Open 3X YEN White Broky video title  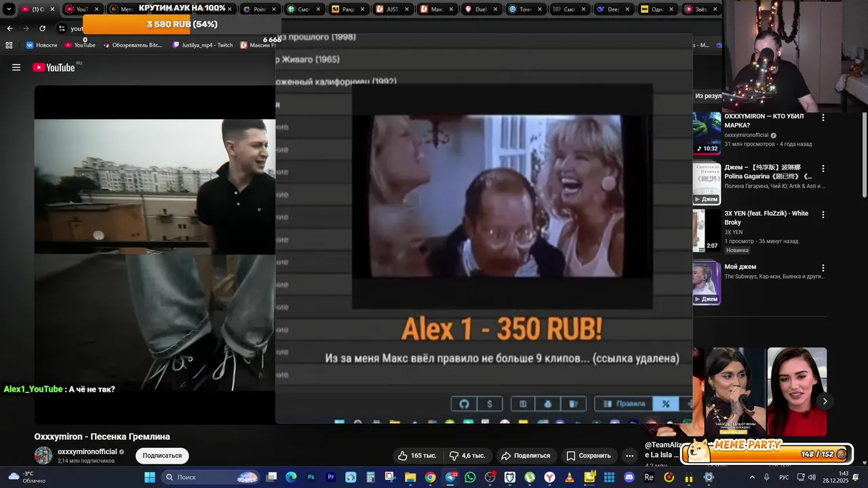766,218
